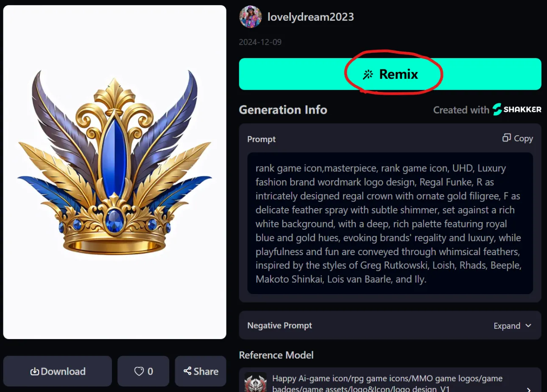Click the Remix button
The width and height of the screenshot is (547, 392).
point(390,74)
